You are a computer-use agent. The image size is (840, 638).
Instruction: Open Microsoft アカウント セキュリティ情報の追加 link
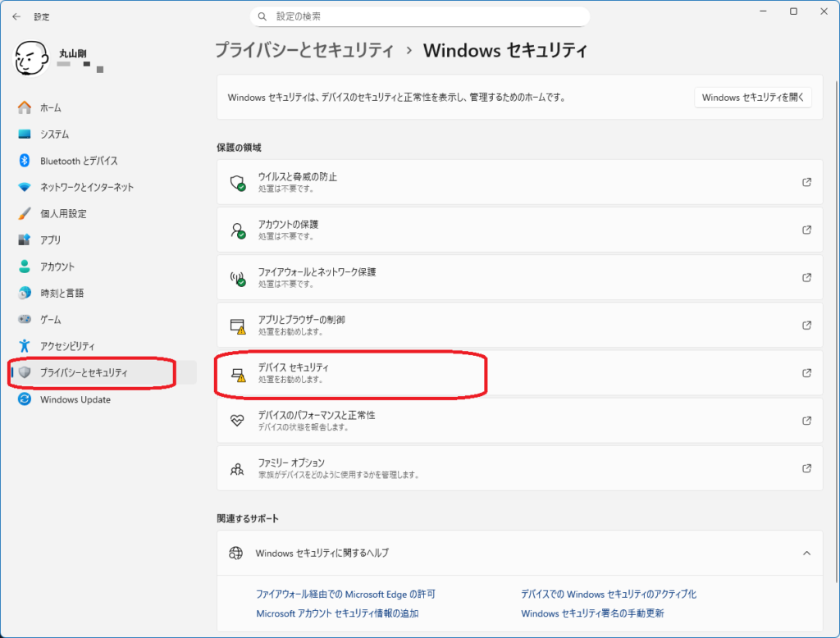click(x=337, y=613)
